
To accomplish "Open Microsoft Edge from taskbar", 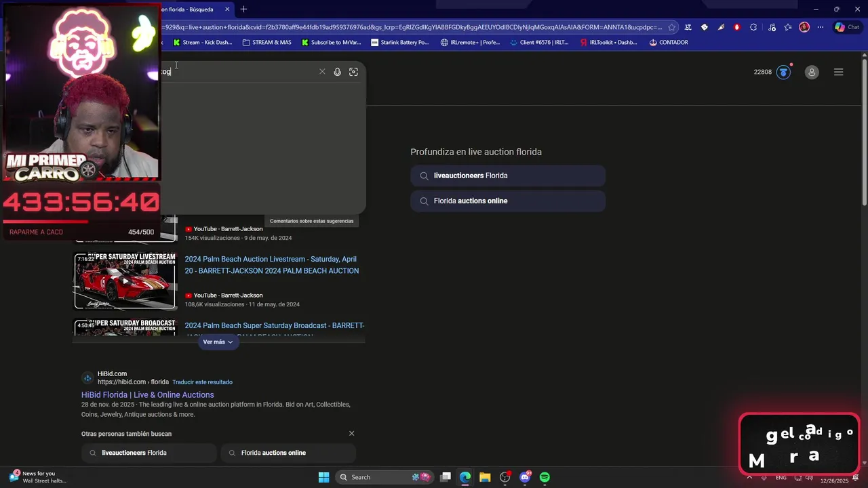I will (465, 477).
